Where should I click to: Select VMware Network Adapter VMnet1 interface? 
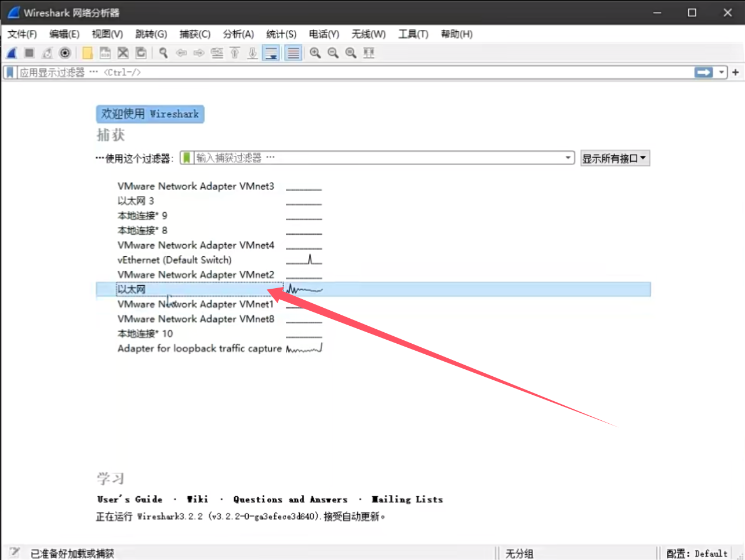click(196, 304)
